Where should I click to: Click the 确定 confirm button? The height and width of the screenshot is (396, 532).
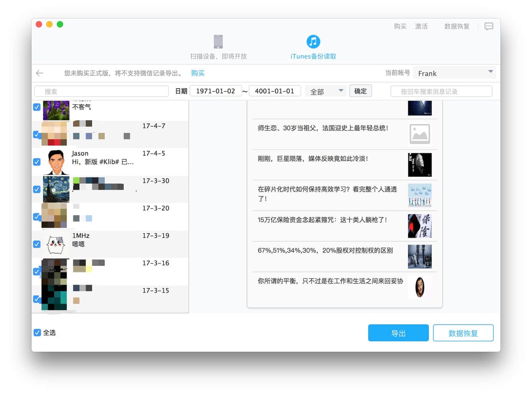pos(360,91)
